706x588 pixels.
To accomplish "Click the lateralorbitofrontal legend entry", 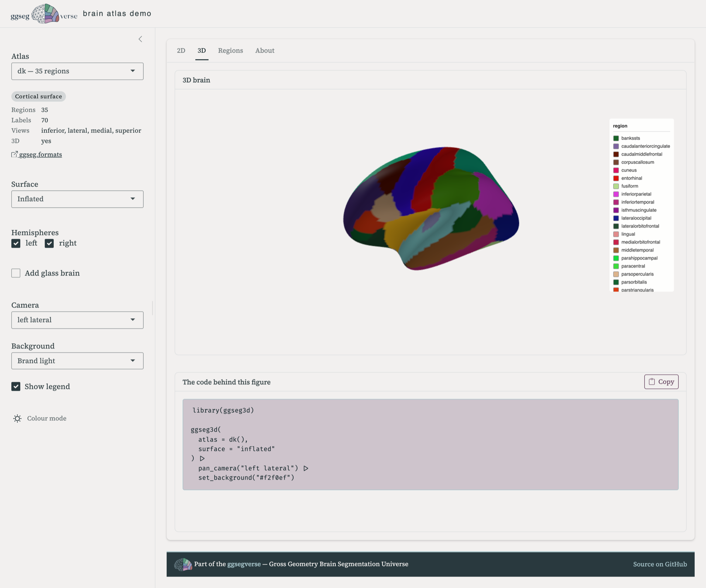I will tap(636, 226).
